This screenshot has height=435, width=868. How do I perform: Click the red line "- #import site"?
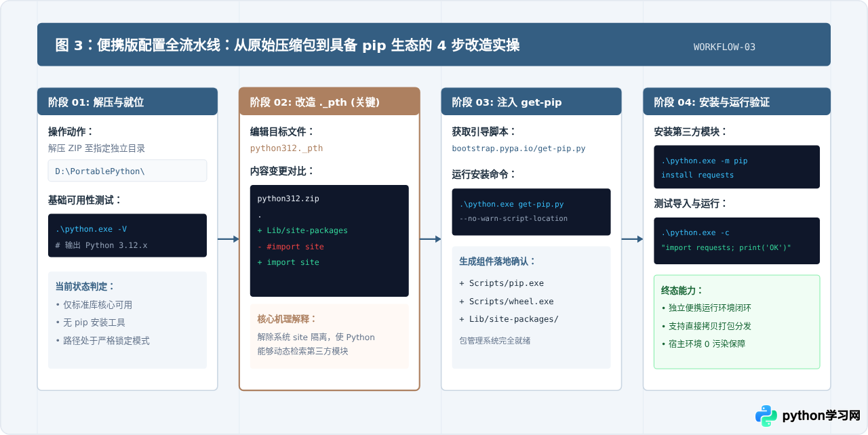pyautogui.click(x=291, y=247)
